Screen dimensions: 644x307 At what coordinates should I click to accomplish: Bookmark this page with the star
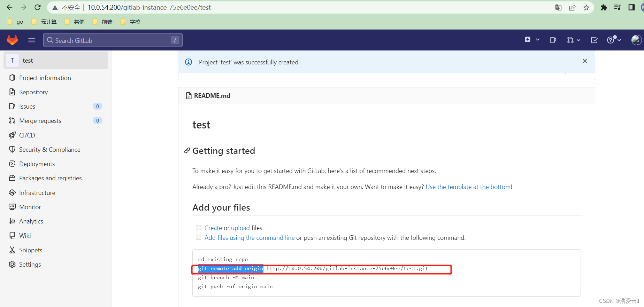(x=586, y=7)
